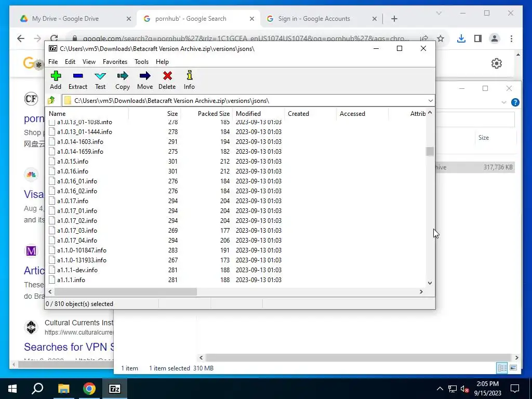This screenshot has height=399, width=532.
Task: Click the 7-Zip taskbar icon
Action: (x=115, y=389)
